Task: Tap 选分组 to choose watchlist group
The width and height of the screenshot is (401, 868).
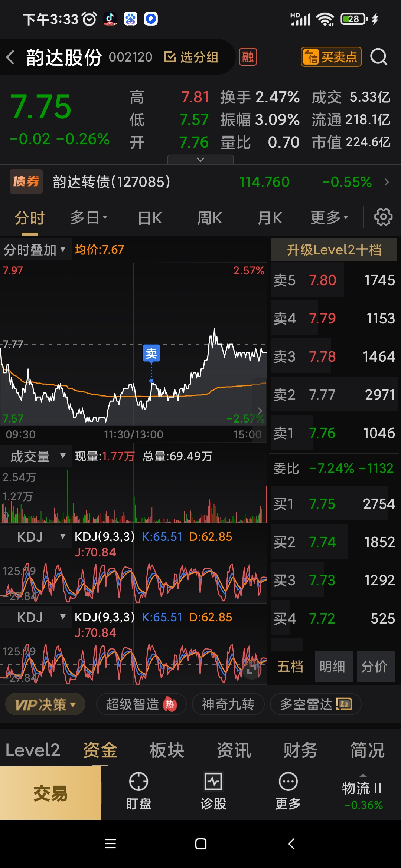Action: point(191,57)
